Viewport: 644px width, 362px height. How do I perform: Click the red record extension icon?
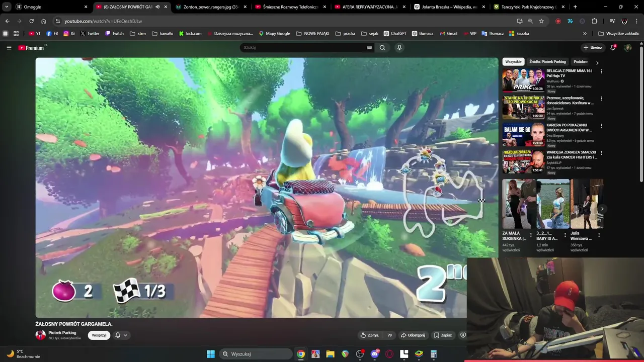(558, 21)
